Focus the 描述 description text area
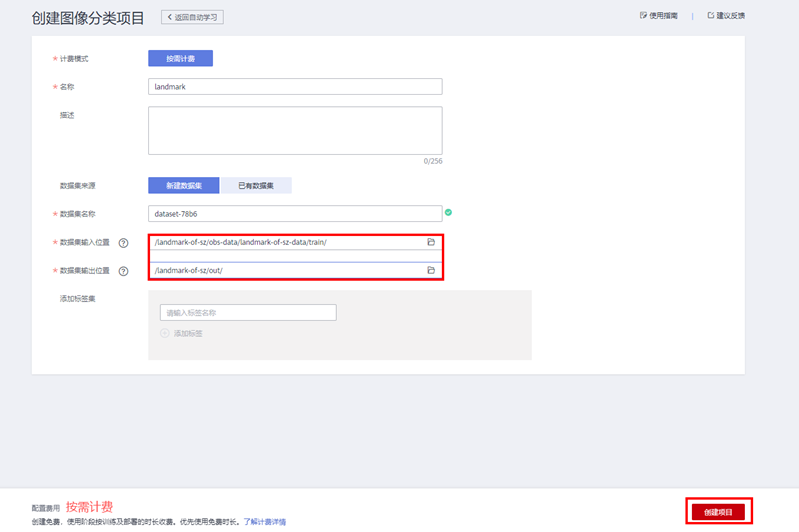Screen dimensions: 799x532 [295, 130]
